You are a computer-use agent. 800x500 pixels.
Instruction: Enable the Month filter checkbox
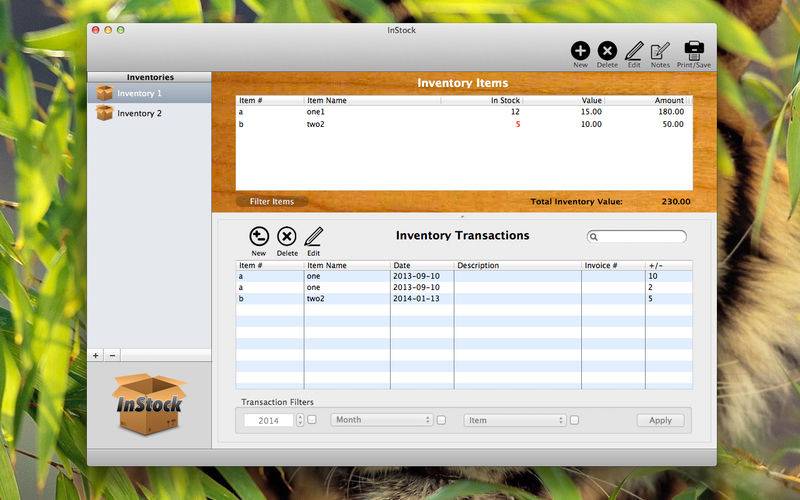click(x=441, y=420)
